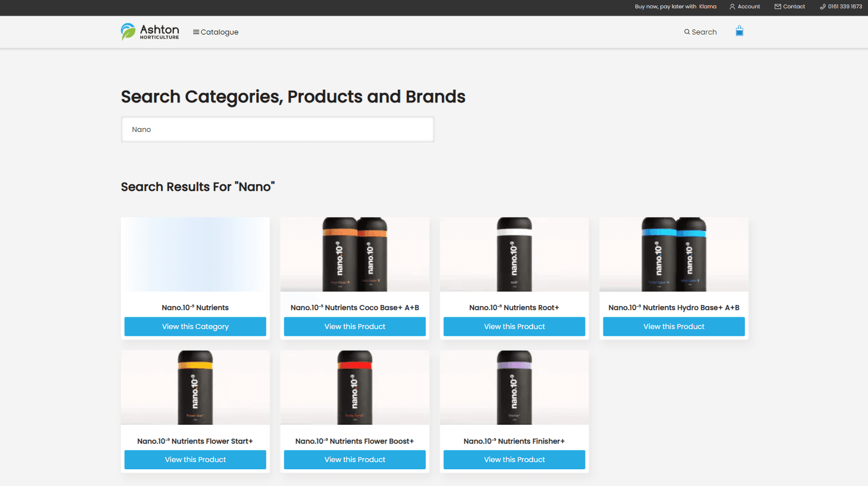Screen dimensions: 868x486
Task: Click the hamburger icon beside Catalogue
Action: click(x=196, y=32)
